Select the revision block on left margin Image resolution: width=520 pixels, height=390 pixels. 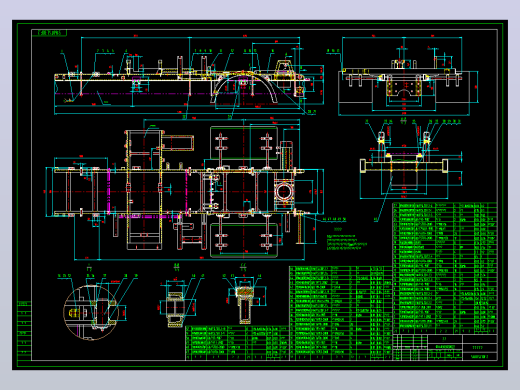pyautogui.click(x=24, y=331)
